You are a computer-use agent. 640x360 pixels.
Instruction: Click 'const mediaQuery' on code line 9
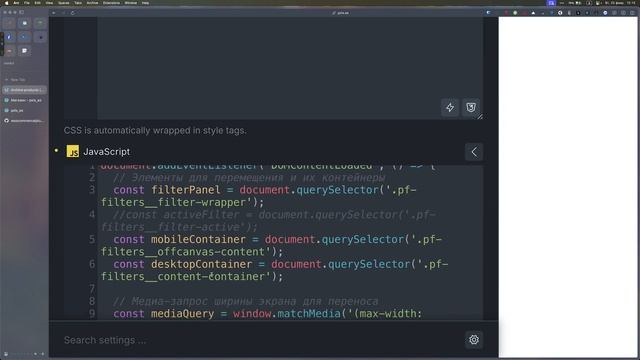[164, 314]
